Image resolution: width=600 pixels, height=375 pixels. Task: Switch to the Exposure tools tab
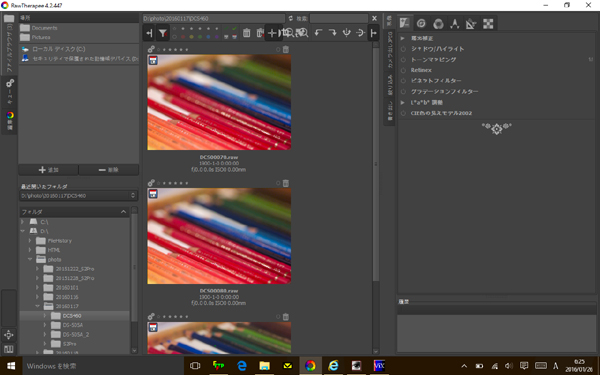(405, 23)
